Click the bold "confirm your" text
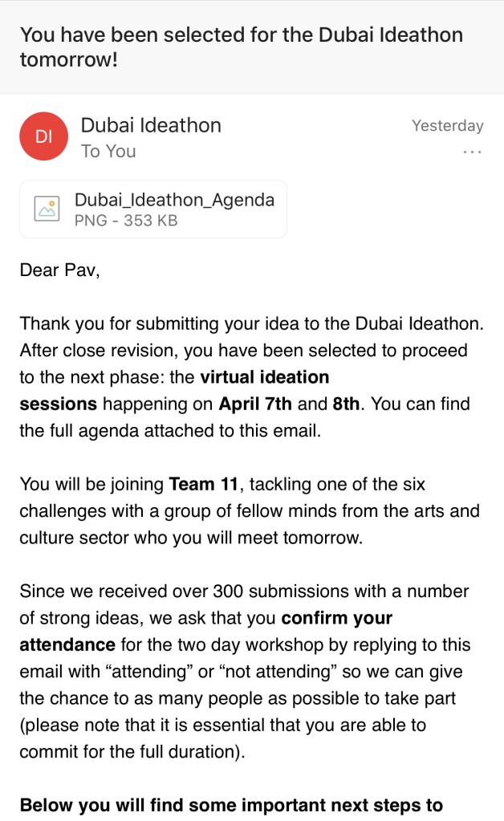The width and height of the screenshot is (504, 821). (337, 618)
